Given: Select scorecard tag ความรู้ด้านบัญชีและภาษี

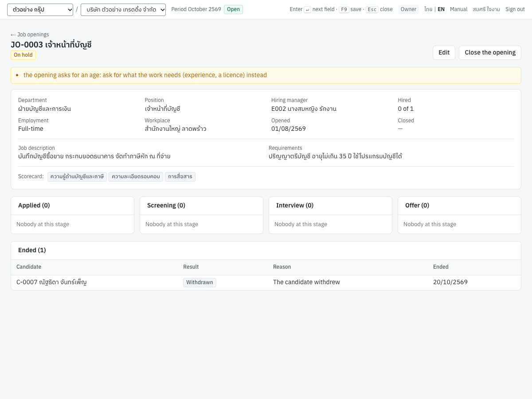Looking at the screenshot, I should [77, 177].
